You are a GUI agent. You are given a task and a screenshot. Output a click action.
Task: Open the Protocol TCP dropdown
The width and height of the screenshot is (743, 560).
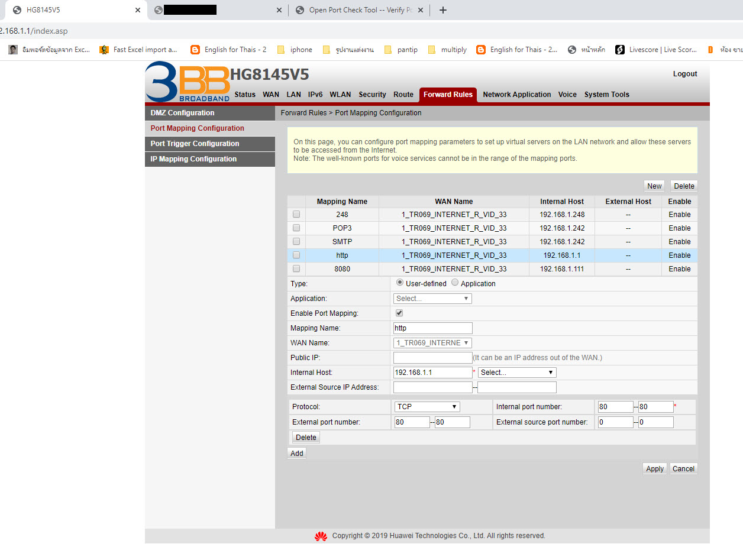(x=427, y=407)
